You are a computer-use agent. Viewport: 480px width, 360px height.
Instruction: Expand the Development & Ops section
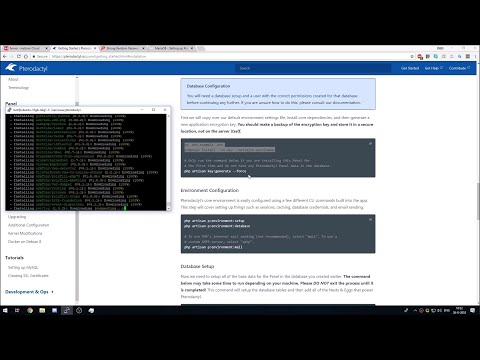pos(29,292)
